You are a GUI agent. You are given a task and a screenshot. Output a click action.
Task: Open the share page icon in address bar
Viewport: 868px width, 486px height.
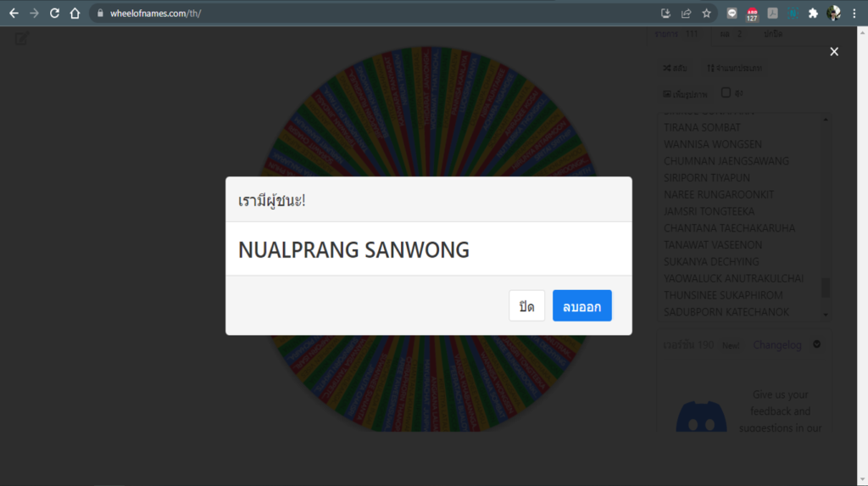point(686,14)
